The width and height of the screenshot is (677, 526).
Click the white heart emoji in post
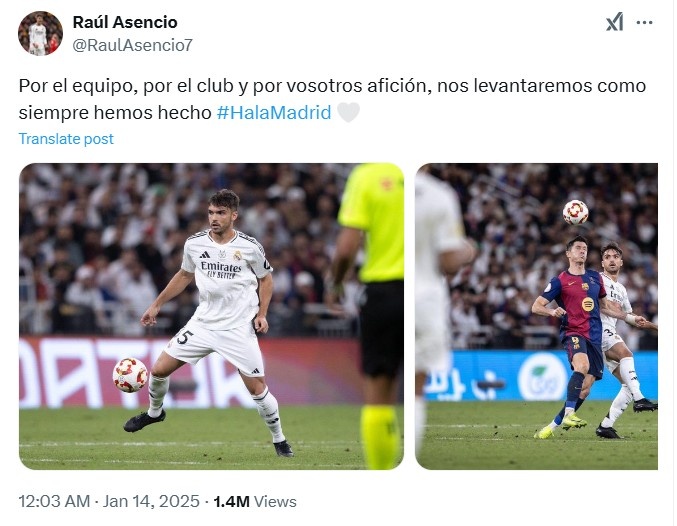[348, 112]
